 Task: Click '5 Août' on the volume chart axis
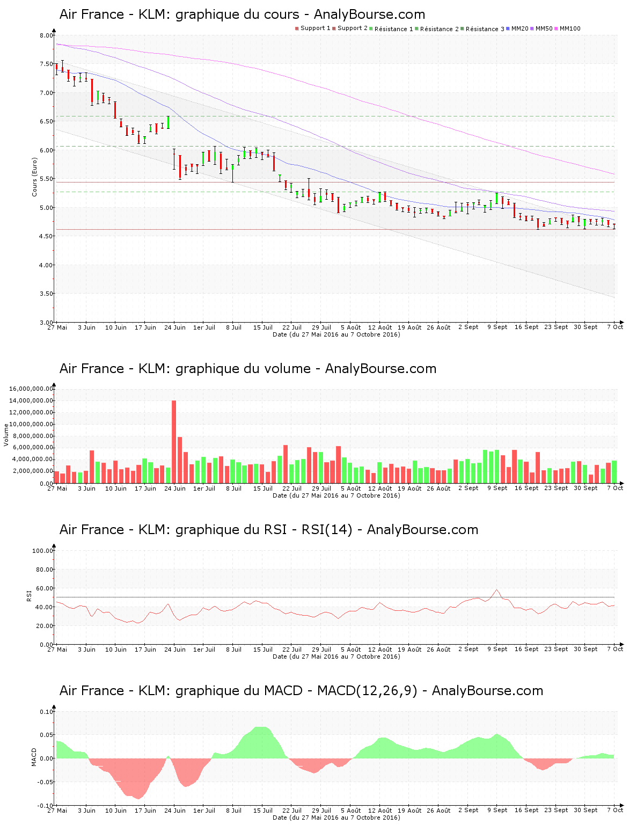pyautogui.click(x=351, y=488)
